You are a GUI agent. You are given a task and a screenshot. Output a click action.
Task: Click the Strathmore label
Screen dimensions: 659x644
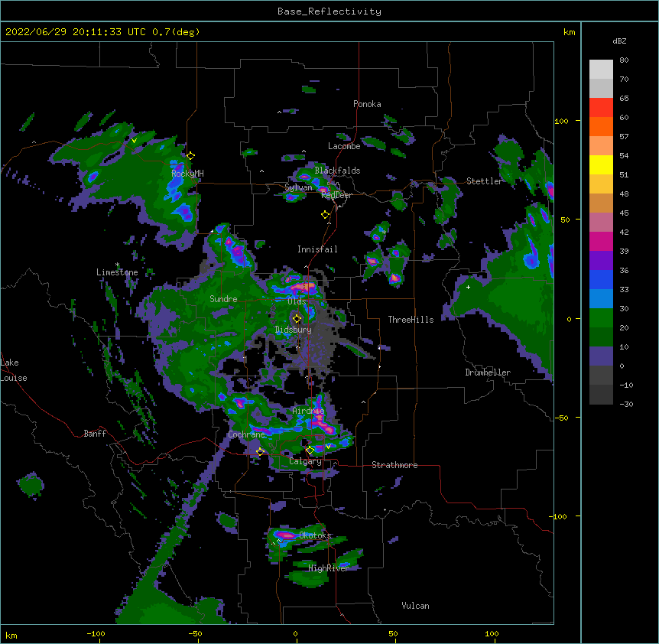click(x=394, y=465)
